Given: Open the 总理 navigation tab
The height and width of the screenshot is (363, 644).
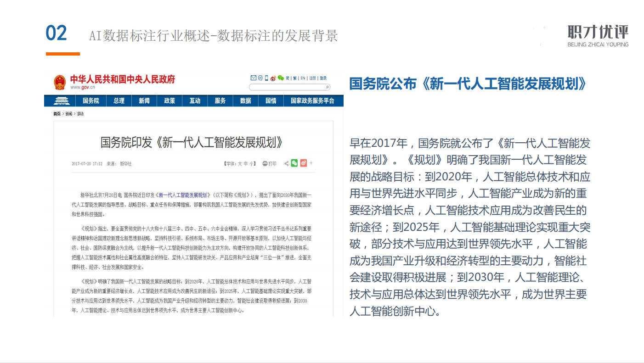Looking at the screenshot, I should (x=119, y=101).
